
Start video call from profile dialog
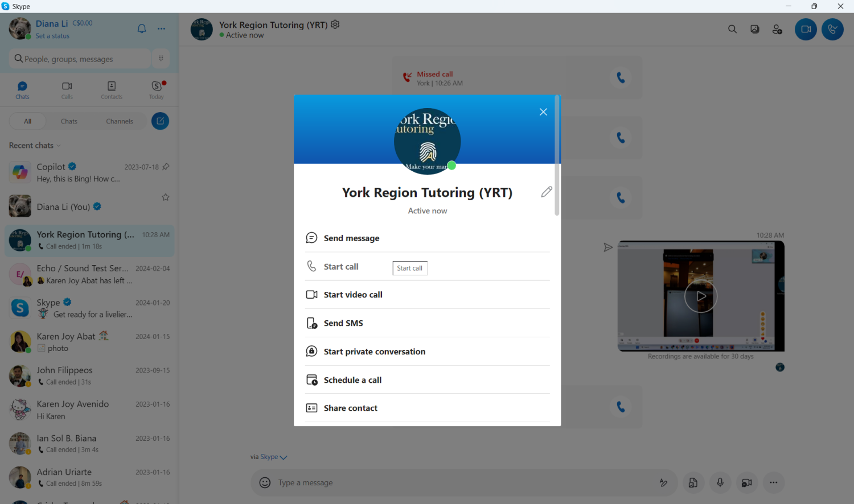pos(427,295)
